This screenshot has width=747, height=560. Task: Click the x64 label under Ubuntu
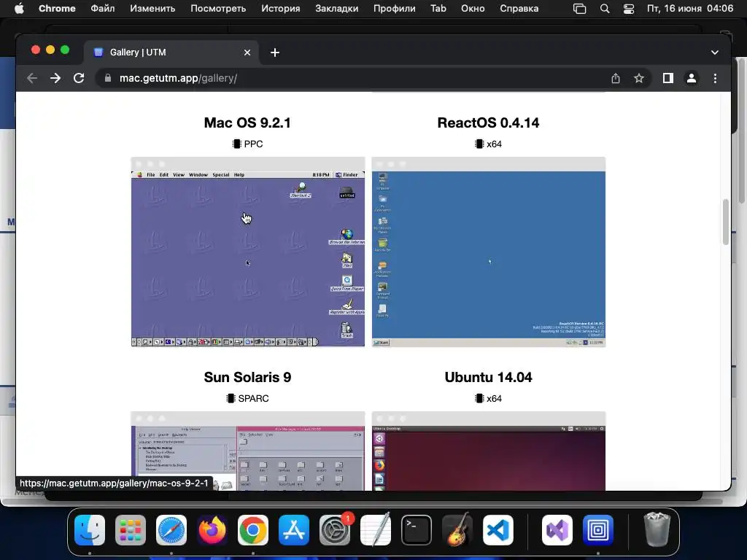(x=488, y=399)
